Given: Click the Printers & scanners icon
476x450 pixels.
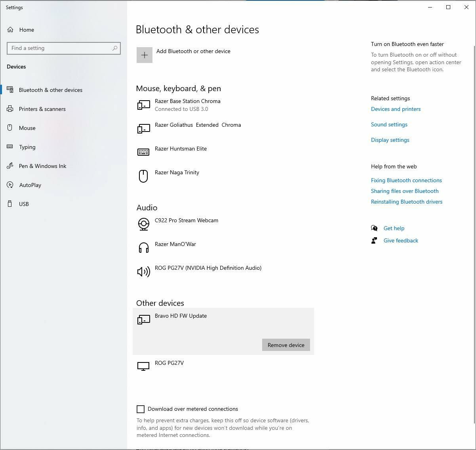Looking at the screenshot, I should [10, 109].
